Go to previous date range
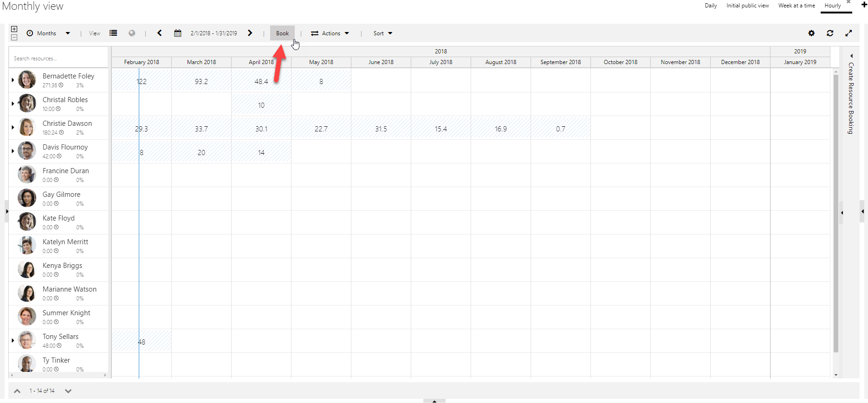The image size is (868, 403). [x=160, y=33]
